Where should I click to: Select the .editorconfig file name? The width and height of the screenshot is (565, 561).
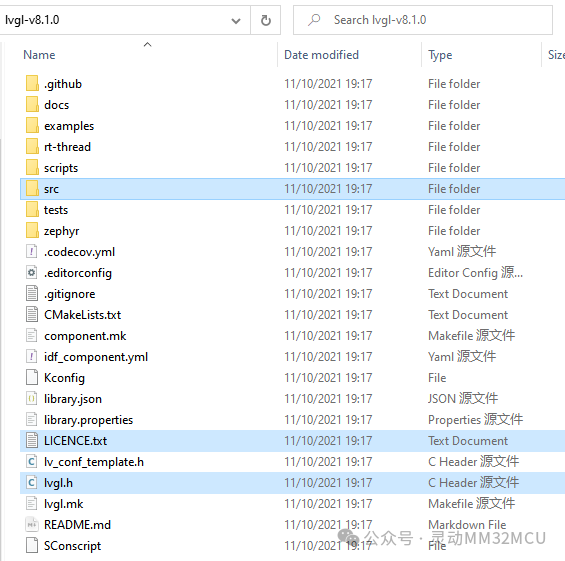click(78, 273)
